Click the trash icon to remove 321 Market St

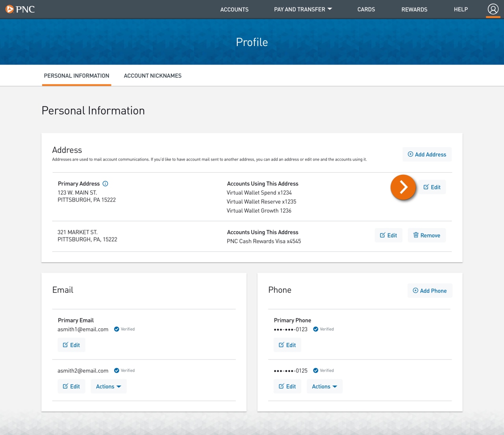416,235
